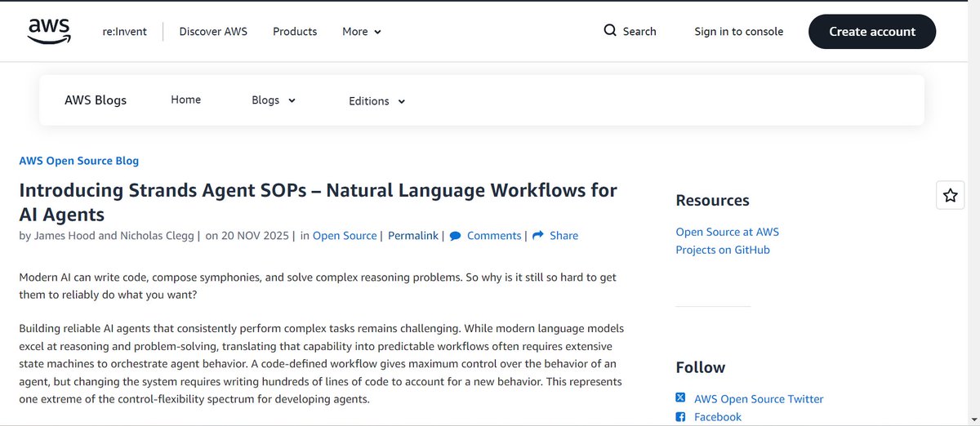
Task: Click Sign in to console
Action: tap(739, 32)
